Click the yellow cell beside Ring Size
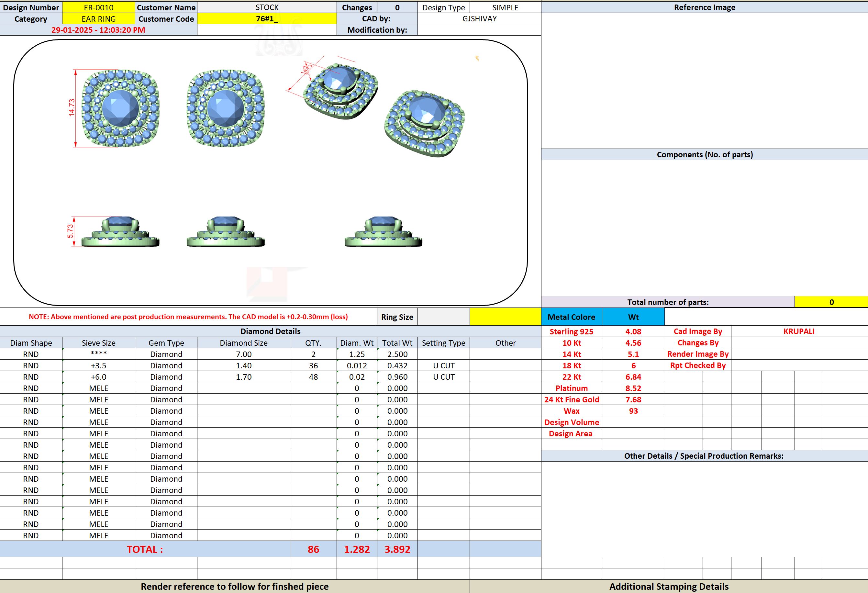868x593 pixels. (x=505, y=317)
